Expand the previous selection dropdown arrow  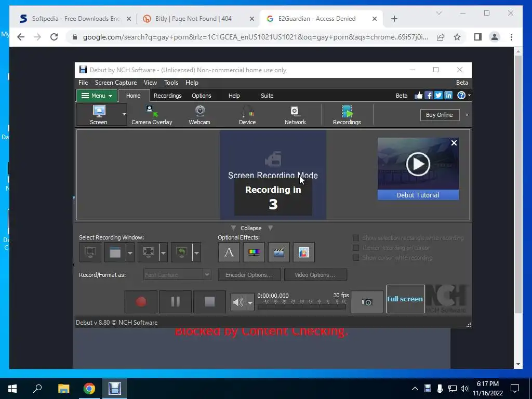[196, 252]
